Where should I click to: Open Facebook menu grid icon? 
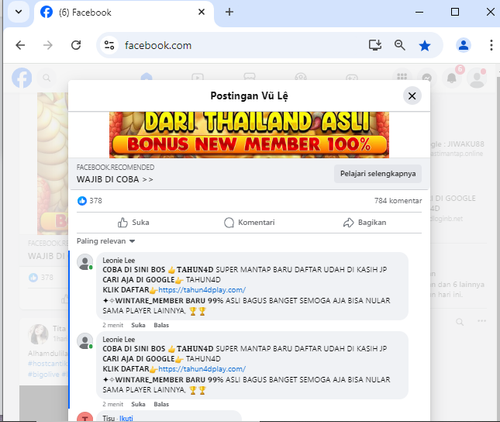pos(402,77)
